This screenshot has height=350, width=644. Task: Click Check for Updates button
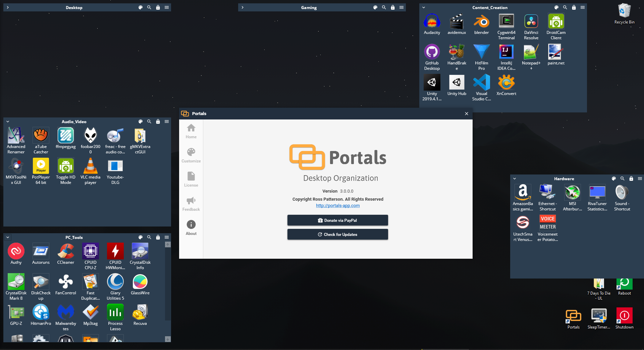pos(337,234)
